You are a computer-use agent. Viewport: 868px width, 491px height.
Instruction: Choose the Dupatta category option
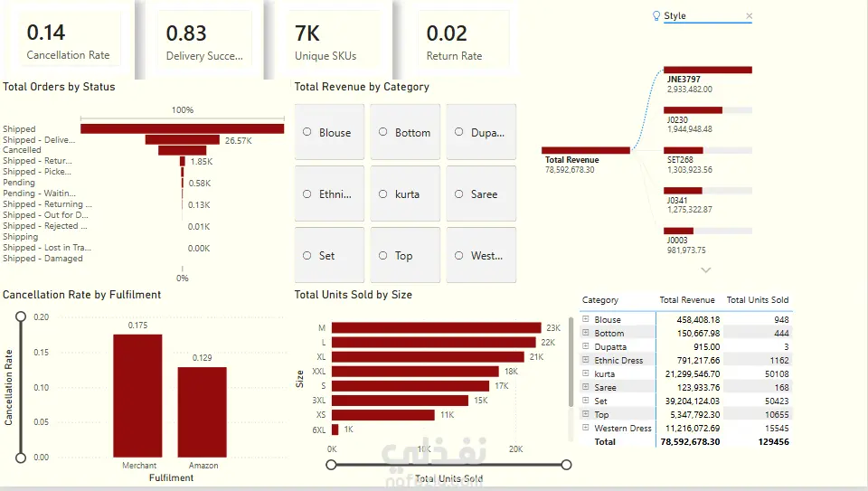pyautogui.click(x=459, y=132)
